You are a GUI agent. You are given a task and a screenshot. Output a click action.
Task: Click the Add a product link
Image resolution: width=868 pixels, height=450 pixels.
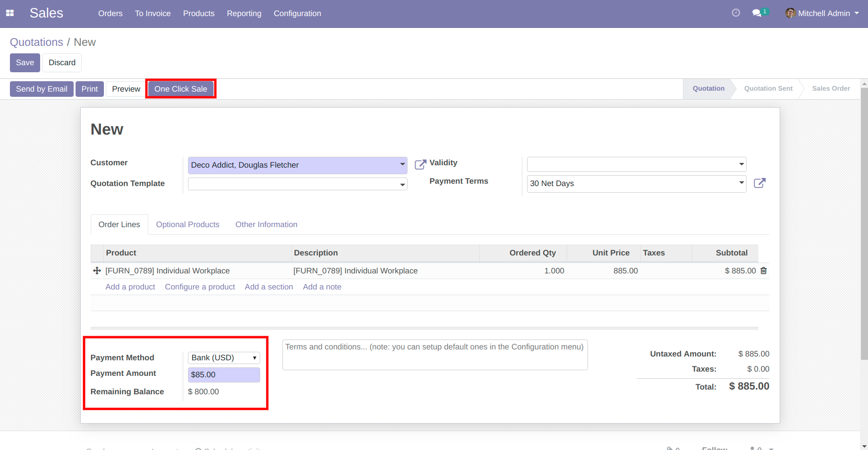point(130,287)
